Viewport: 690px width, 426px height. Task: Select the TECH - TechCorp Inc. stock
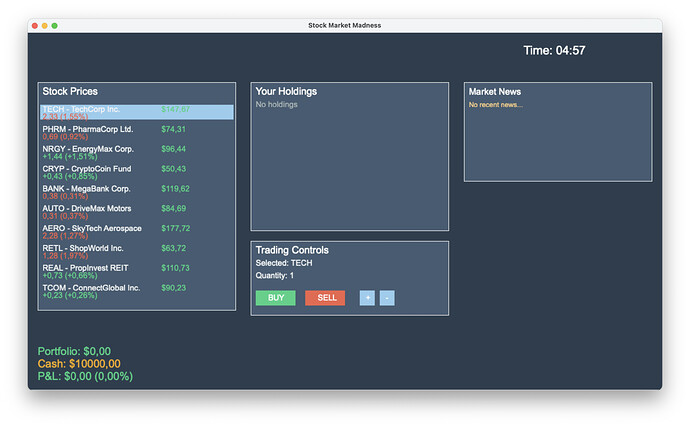tap(136, 112)
